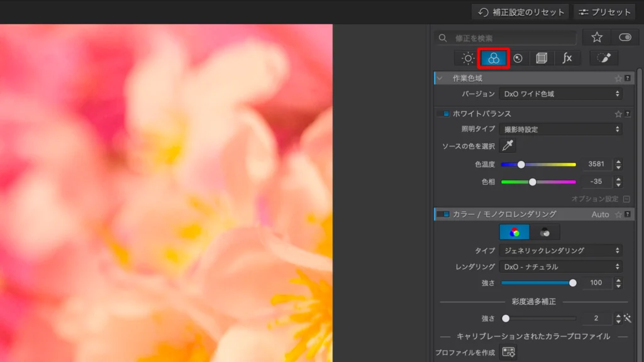This screenshot has width=644, height=362.
Task: Open the Light corrections tab (sun icon)
Action: click(468, 58)
